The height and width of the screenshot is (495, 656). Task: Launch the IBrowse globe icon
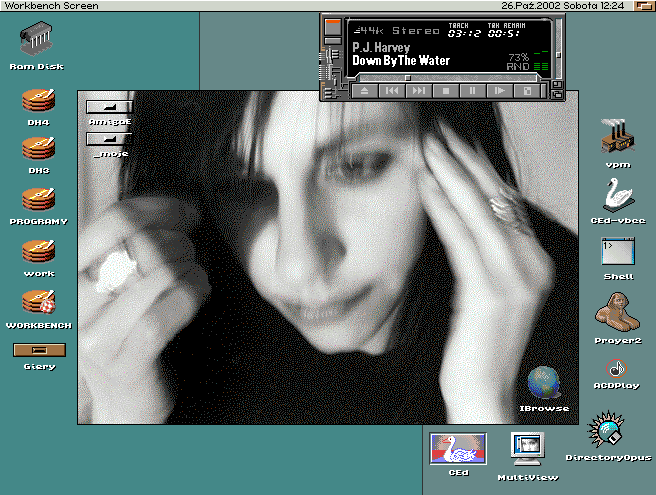tap(544, 382)
